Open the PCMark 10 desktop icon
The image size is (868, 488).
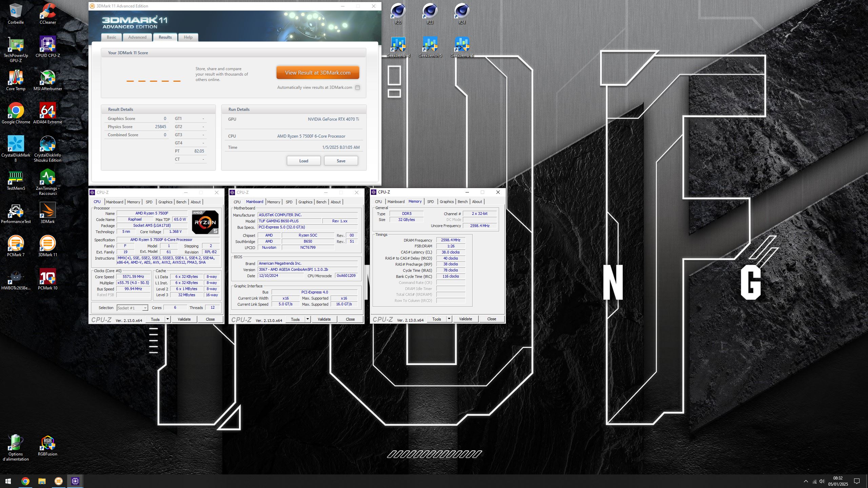[48, 280]
